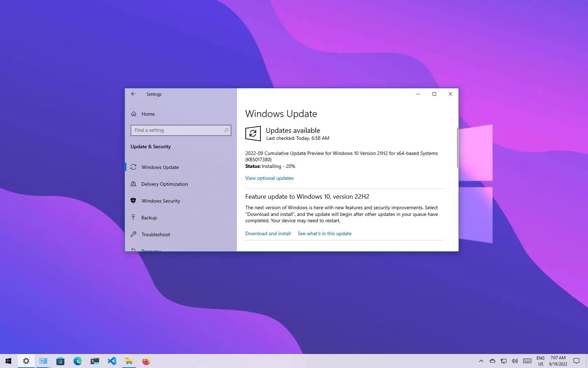Focus the Find a setting search box
Screen dimensions: 588x368
click(181, 130)
